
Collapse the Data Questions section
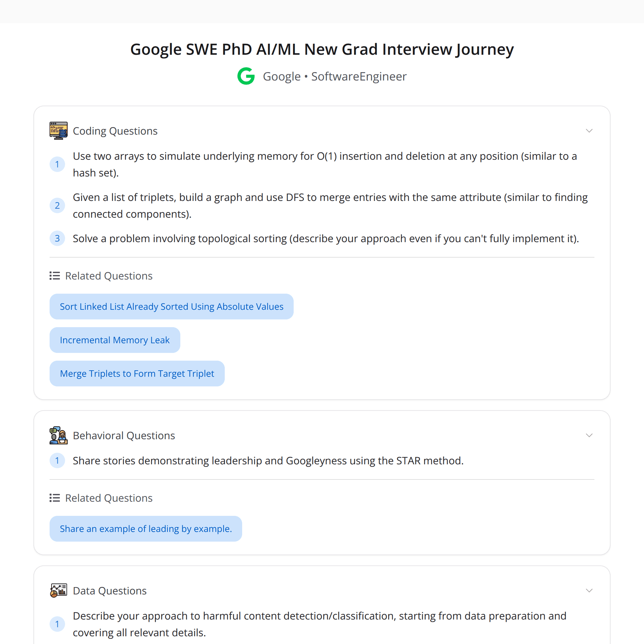pyautogui.click(x=589, y=590)
